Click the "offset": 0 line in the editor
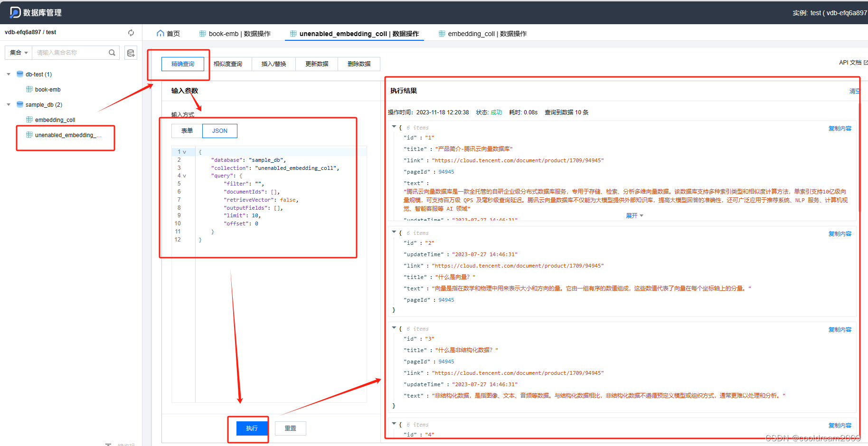Image resolution: width=868 pixels, height=446 pixels. coord(241,224)
